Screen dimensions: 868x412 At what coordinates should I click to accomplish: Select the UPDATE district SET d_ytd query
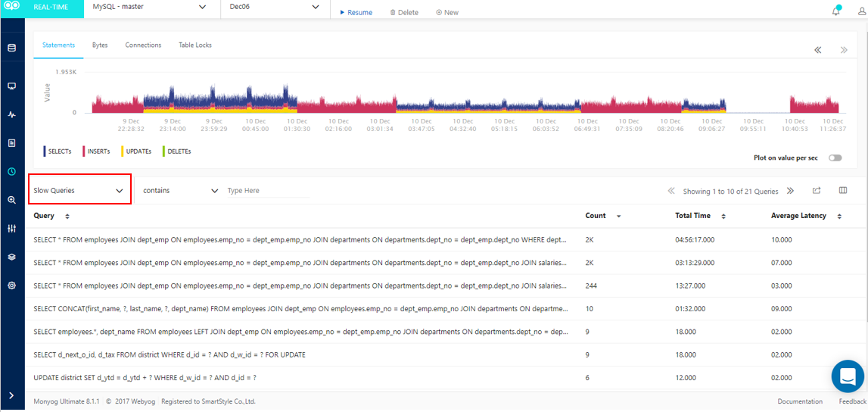(145, 378)
